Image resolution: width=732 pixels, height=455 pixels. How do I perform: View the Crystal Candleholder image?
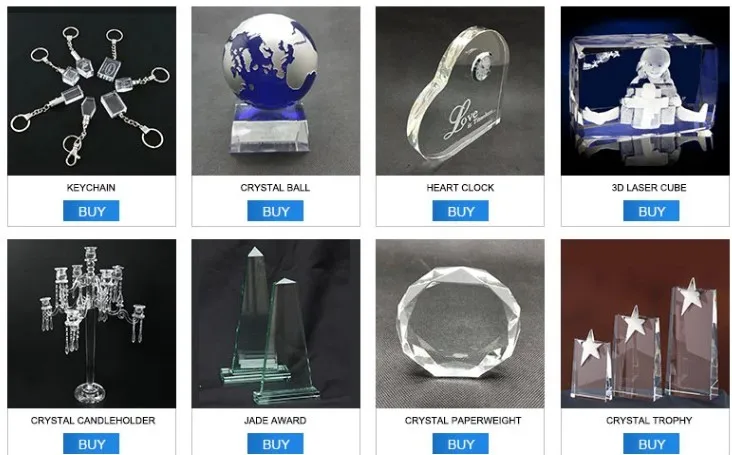coord(92,324)
